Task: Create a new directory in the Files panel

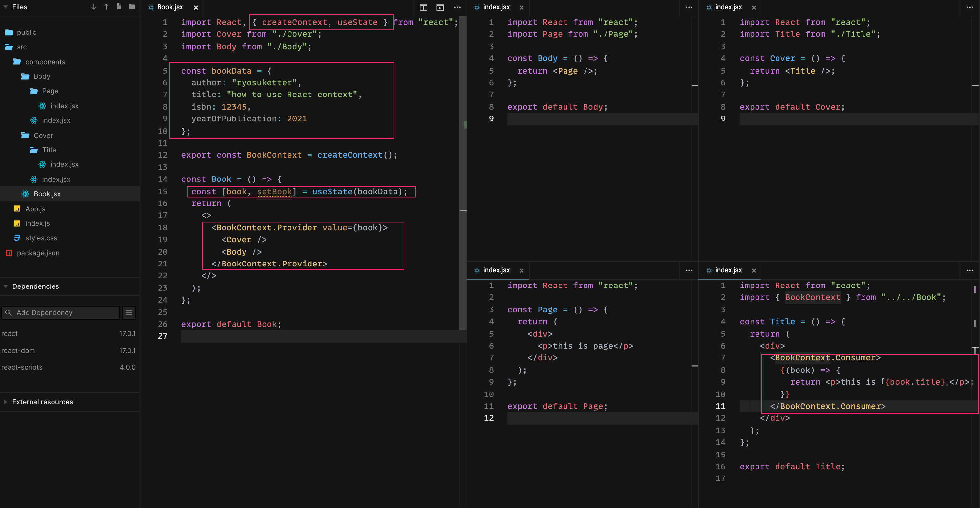Action: click(131, 7)
